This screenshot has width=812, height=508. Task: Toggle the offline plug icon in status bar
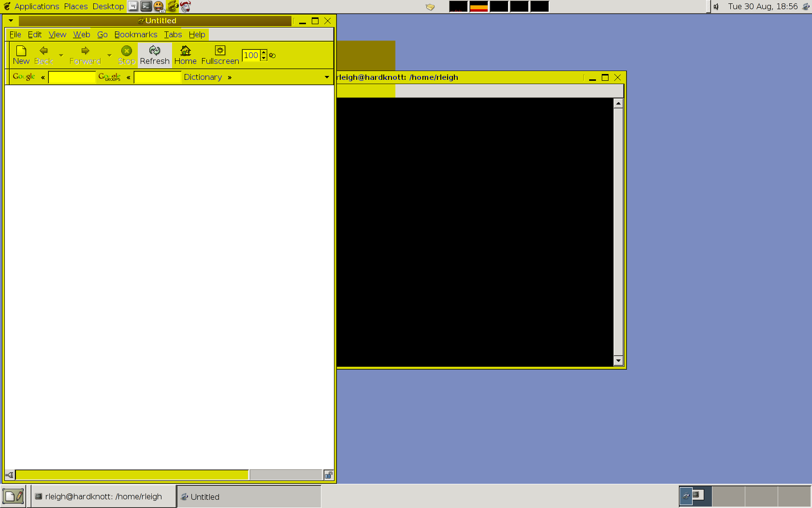[9, 475]
